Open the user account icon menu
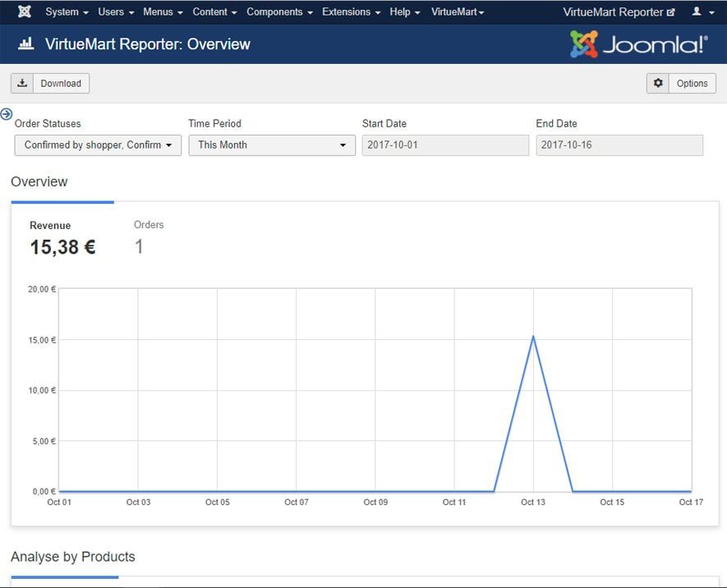Image resolution: width=727 pixels, height=588 pixels. point(703,11)
